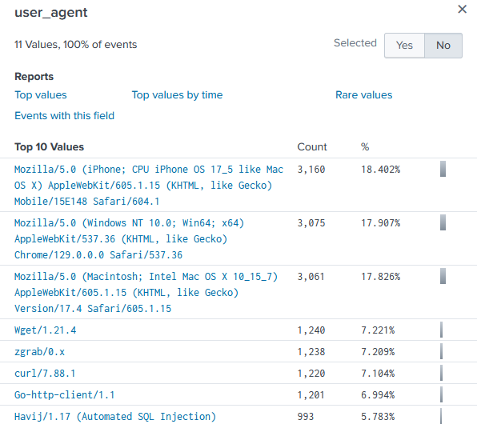Click the user_agent title
The width and height of the screenshot is (477, 424).
(x=51, y=13)
